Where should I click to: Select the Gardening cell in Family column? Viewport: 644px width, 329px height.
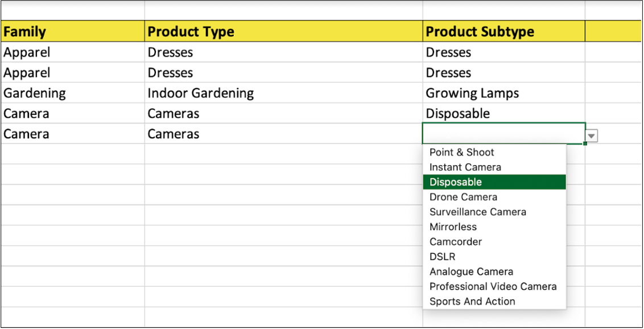72,93
